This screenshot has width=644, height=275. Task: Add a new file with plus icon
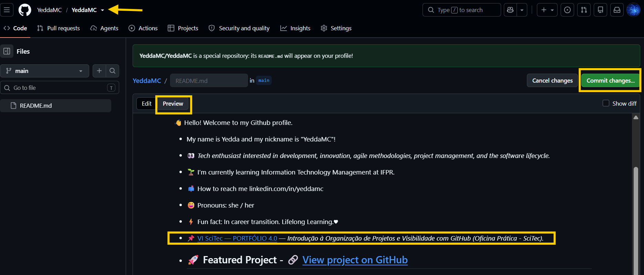coord(99,71)
